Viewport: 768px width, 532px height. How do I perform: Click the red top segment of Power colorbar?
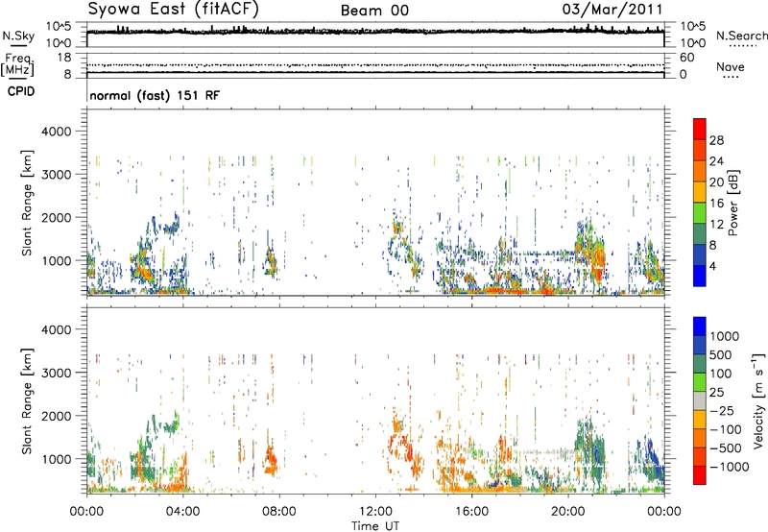(x=700, y=129)
